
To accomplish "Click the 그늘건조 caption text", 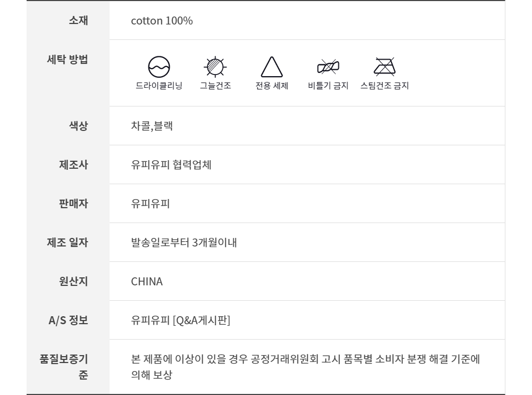I will (215, 86).
